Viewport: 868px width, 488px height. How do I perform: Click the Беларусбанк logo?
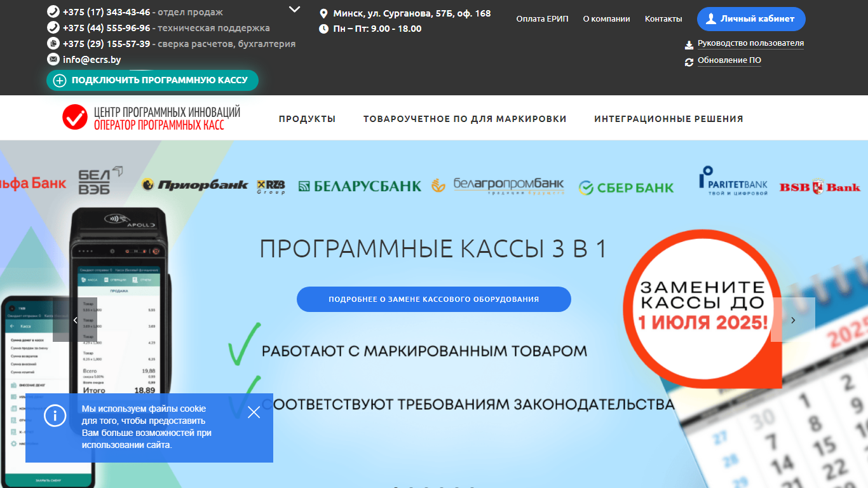point(360,186)
